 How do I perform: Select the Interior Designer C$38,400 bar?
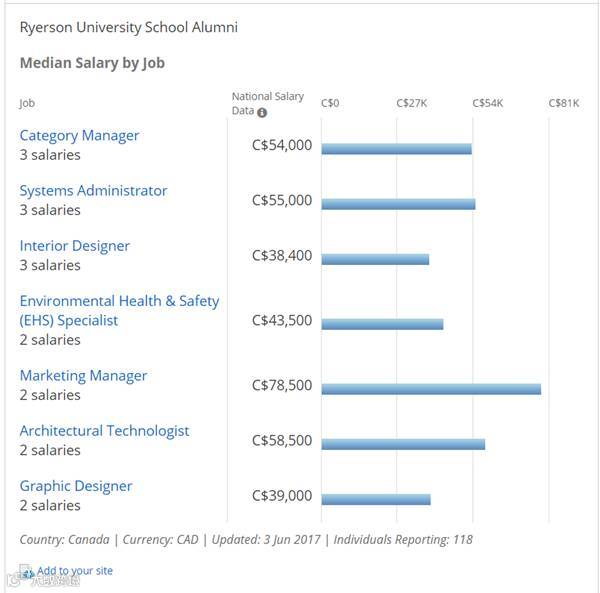coord(375,259)
